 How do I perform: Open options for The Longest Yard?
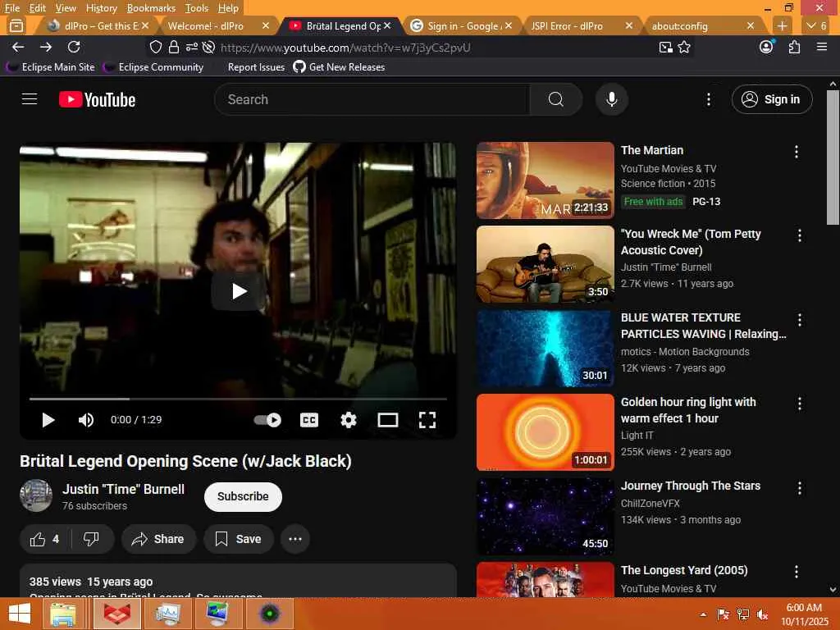click(x=797, y=572)
